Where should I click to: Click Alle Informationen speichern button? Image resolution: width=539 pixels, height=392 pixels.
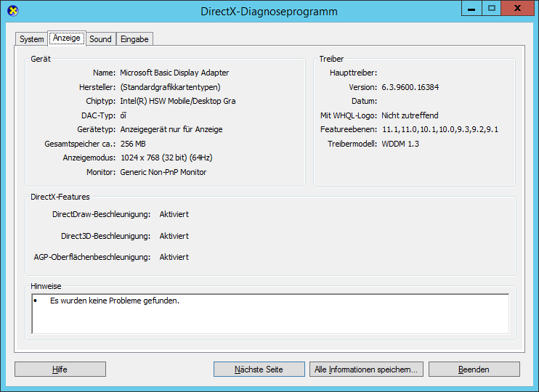366,369
